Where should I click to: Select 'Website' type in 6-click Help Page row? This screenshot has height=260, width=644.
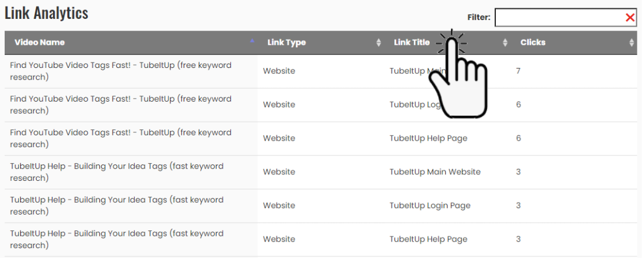pyautogui.click(x=279, y=138)
